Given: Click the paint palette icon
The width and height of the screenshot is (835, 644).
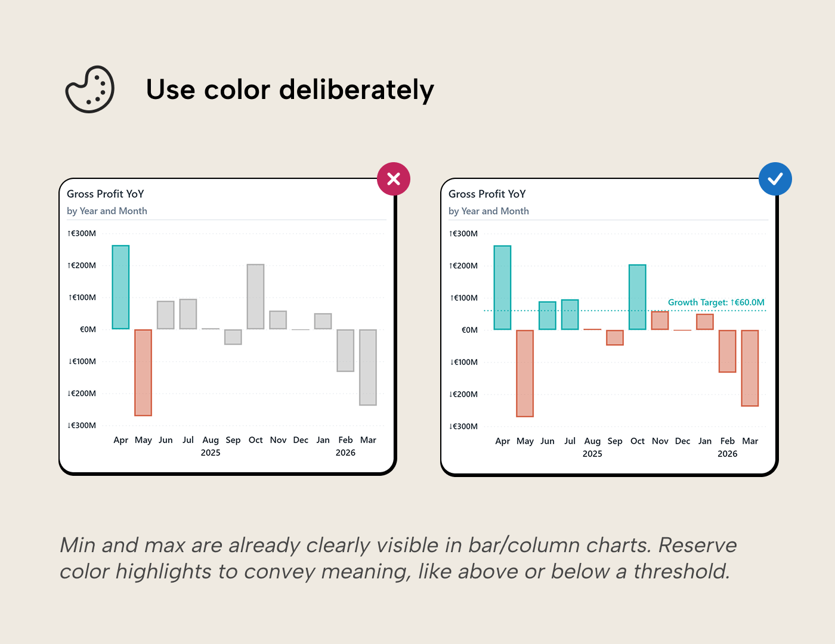Looking at the screenshot, I should tap(89, 89).
